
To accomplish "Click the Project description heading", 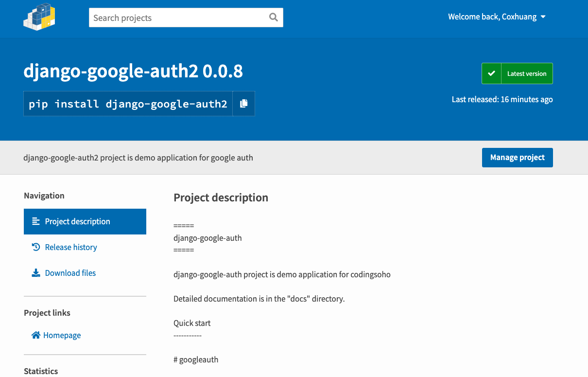I will 221,197.
